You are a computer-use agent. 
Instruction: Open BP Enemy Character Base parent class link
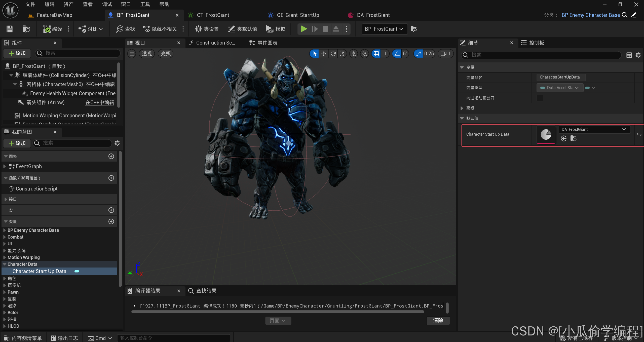(x=591, y=15)
